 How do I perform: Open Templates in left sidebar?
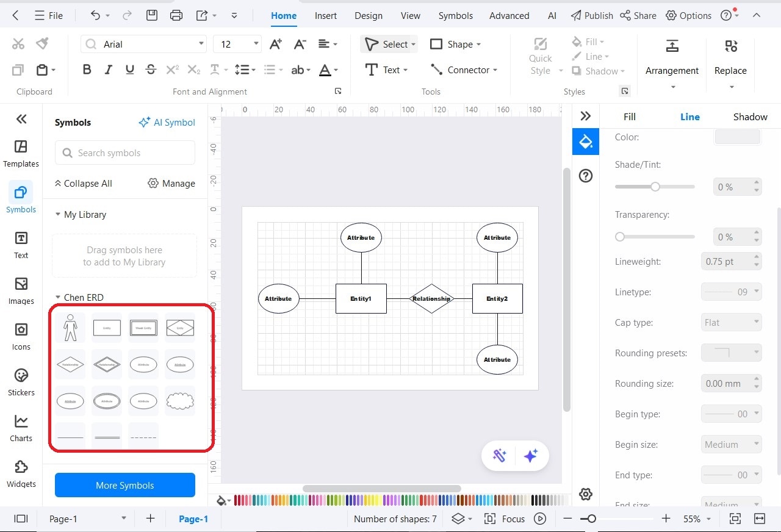(21, 154)
